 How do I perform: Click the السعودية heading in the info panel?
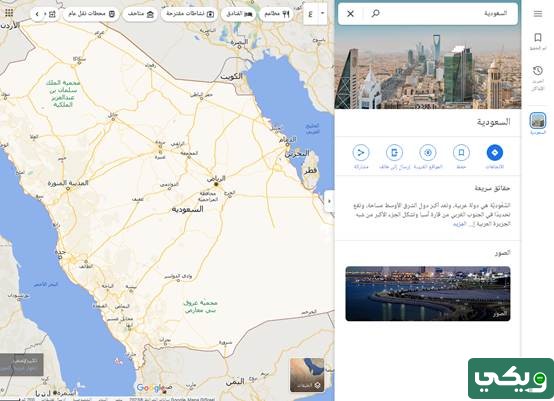[x=493, y=122]
